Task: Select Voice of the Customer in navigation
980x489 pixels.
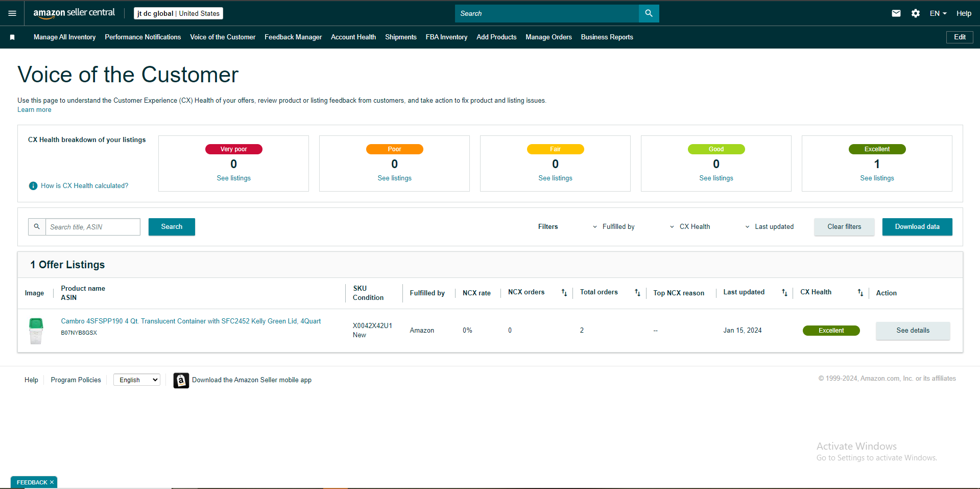Action: [x=223, y=37]
